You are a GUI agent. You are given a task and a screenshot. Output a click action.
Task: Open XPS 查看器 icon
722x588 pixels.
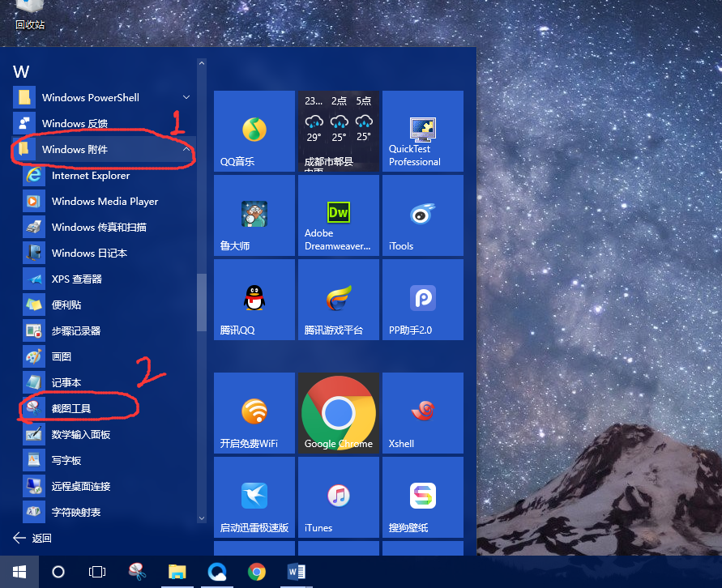(34, 279)
